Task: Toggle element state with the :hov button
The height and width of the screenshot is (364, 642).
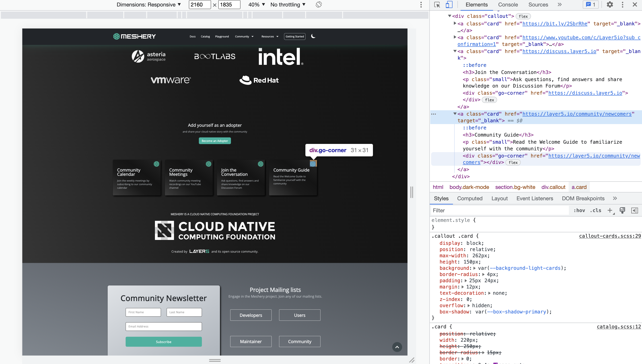Action: [x=579, y=210]
